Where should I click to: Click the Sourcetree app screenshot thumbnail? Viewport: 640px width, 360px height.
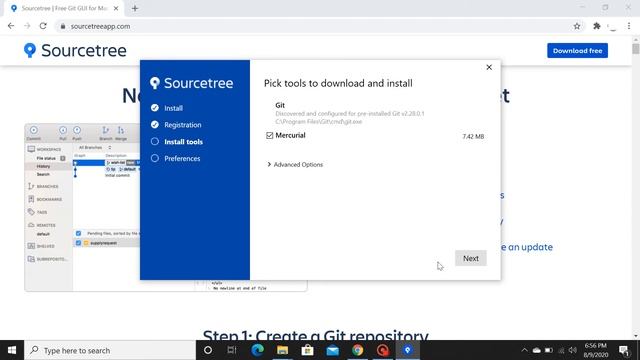click(165, 207)
